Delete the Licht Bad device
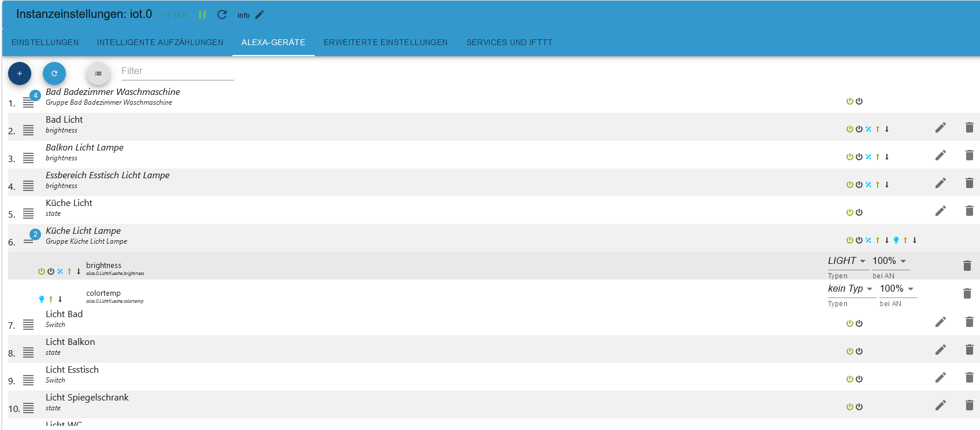980x430 pixels. pos(970,322)
